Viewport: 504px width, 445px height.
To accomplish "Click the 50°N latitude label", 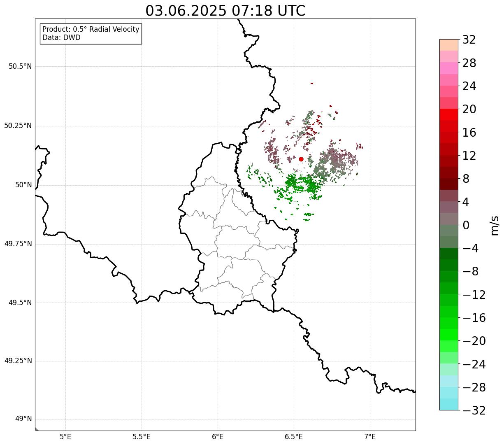I will [23, 185].
